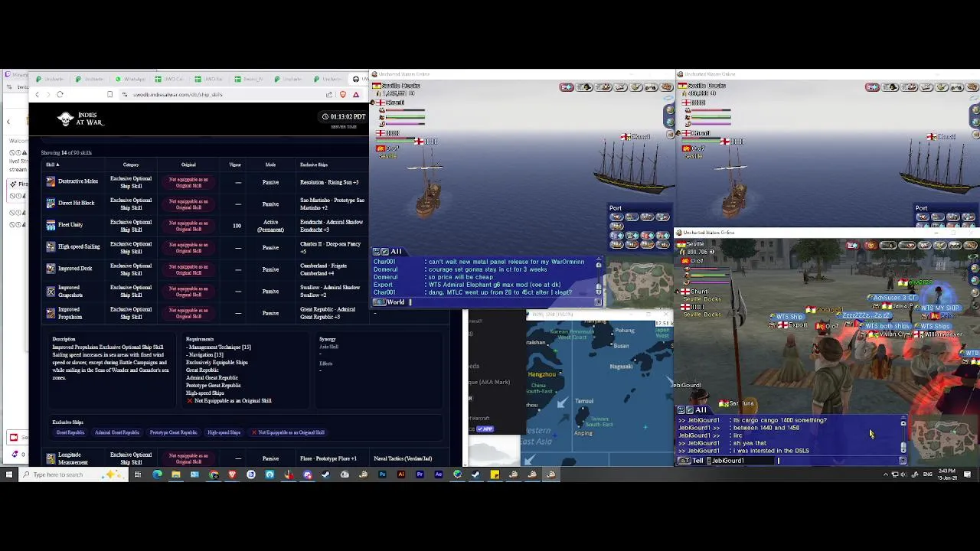Viewport: 980px width, 551px height.
Task: Click the World chat channel selector
Action: coord(390,302)
